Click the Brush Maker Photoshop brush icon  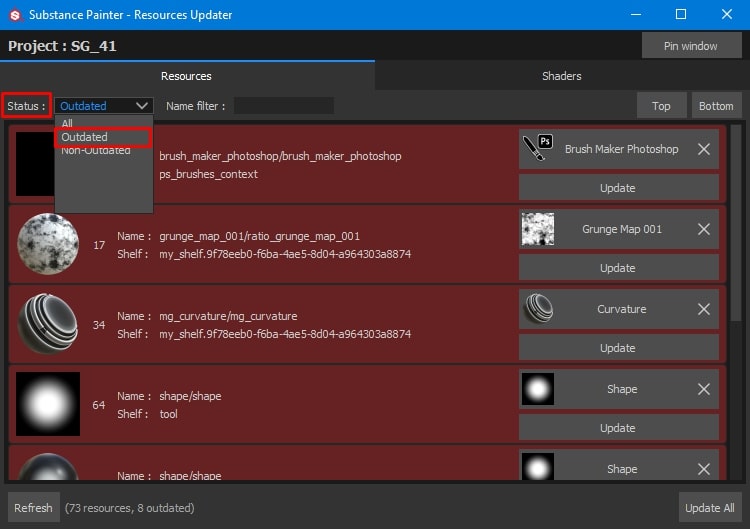pyautogui.click(x=538, y=150)
